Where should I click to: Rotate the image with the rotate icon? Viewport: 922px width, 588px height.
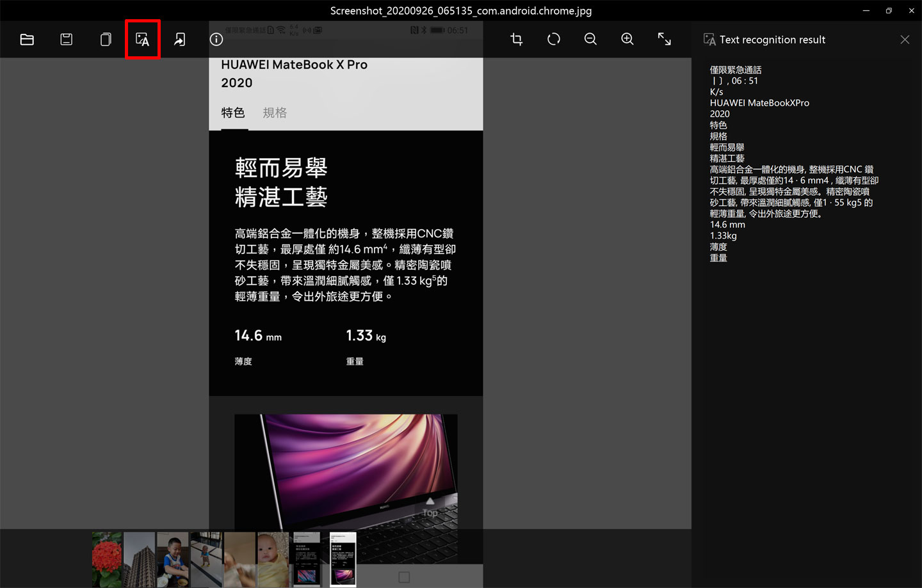coord(554,40)
